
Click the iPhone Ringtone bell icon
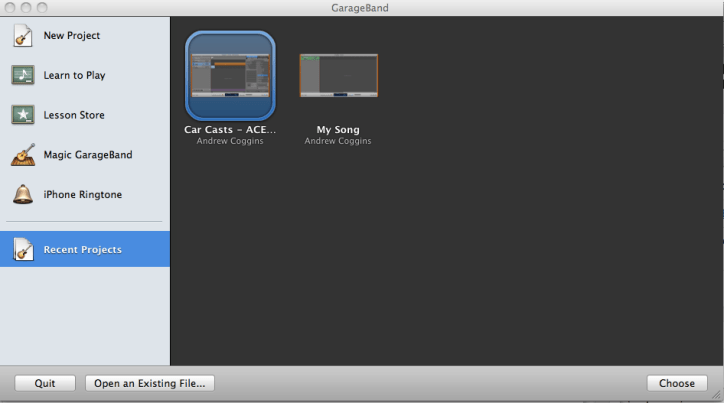(x=23, y=194)
